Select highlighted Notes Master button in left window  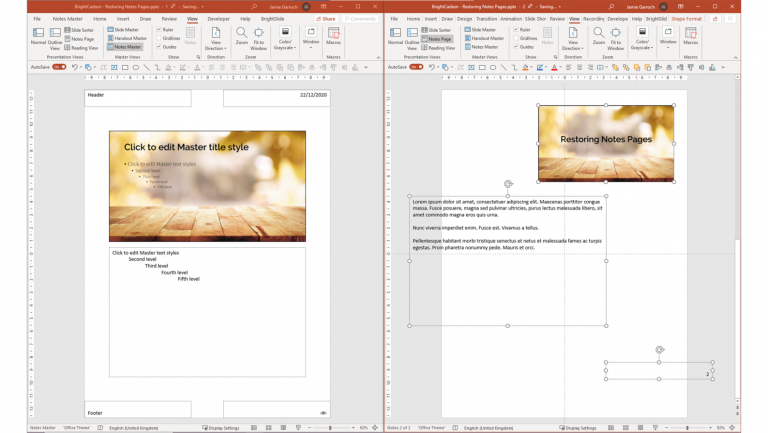pyautogui.click(x=124, y=47)
